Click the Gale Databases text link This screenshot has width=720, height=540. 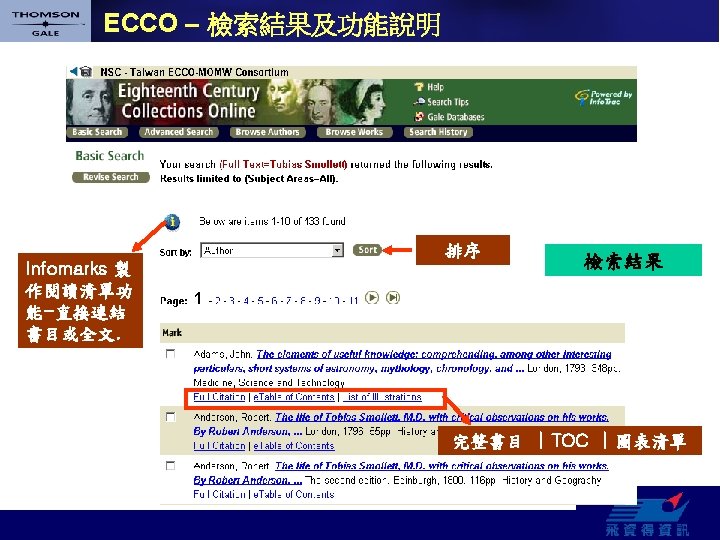[456, 117]
